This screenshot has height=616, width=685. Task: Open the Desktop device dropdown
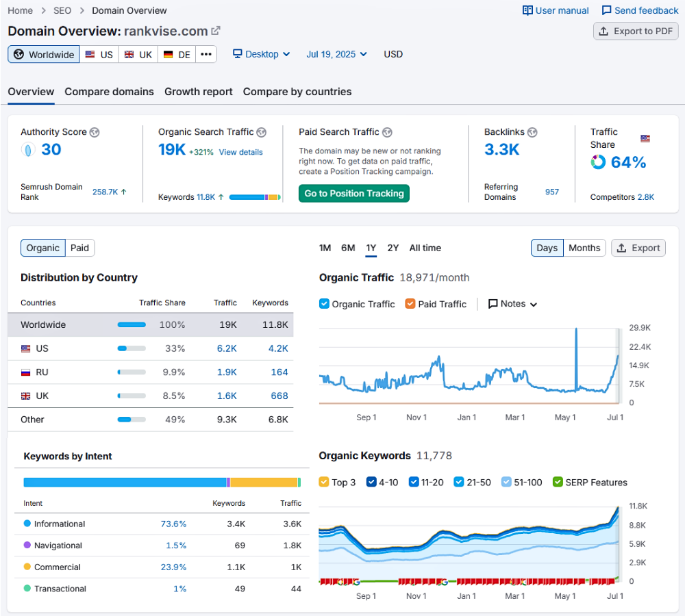(x=261, y=54)
